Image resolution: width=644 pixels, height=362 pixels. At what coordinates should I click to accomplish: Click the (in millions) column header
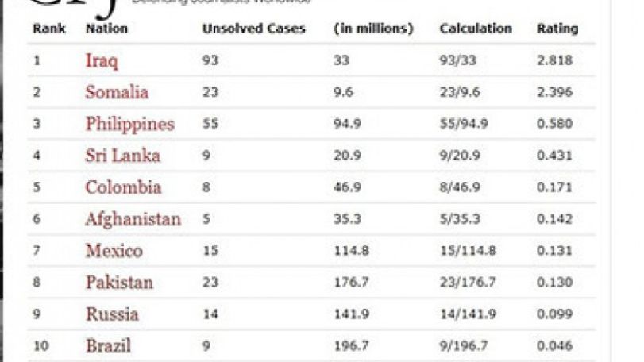(x=373, y=29)
